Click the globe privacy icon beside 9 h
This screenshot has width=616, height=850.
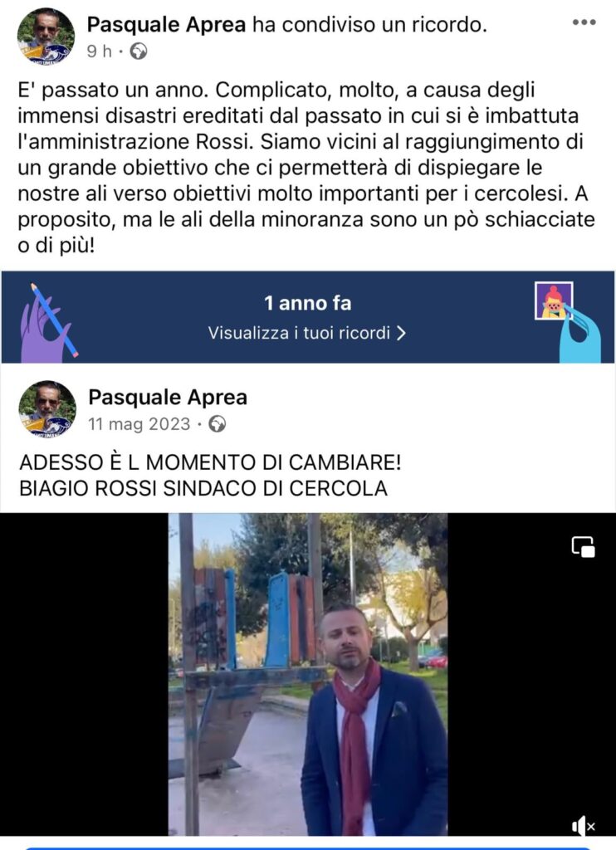tap(139, 51)
